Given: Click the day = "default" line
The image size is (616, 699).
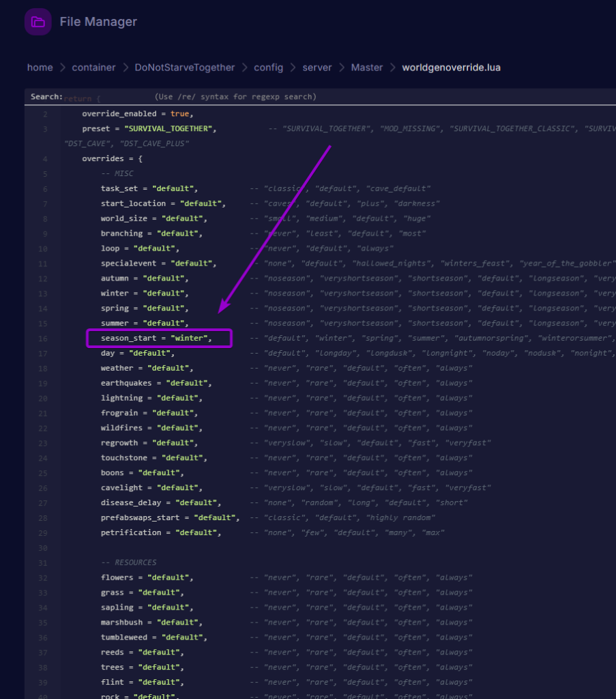Looking at the screenshot, I should (x=137, y=353).
